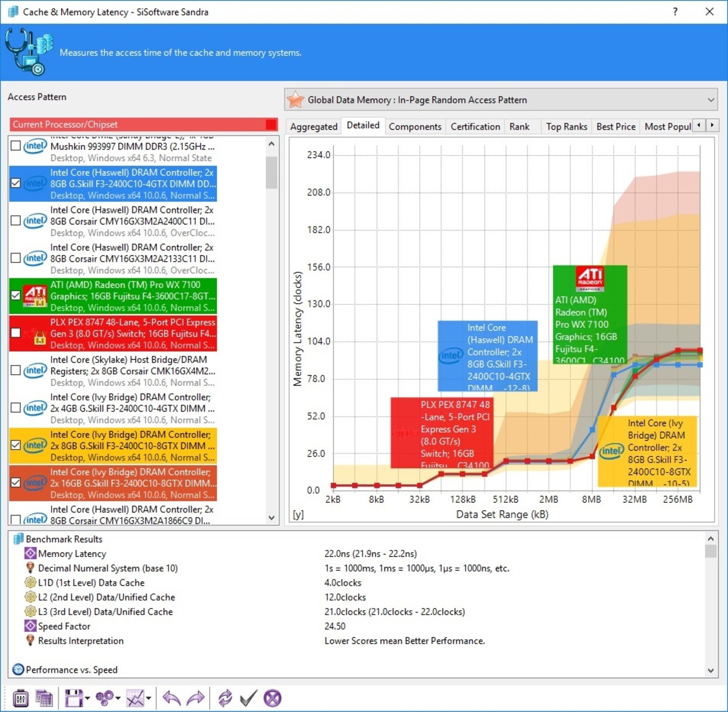This screenshot has height=712, width=728.
Task: Check the Haswell Corsair CMY16GX3M2A1866C9 entry
Action: pos(16,519)
